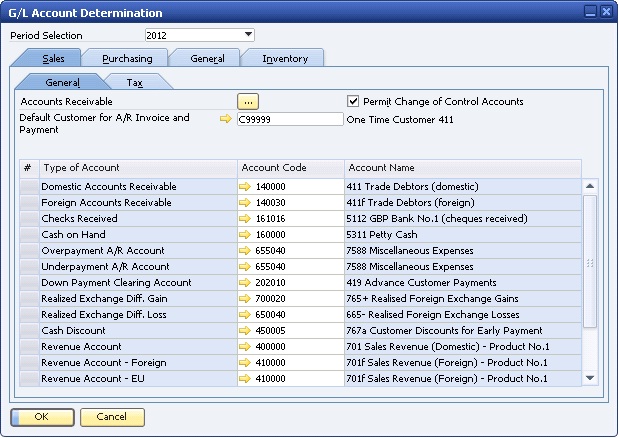The width and height of the screenshot is (619, 438).
Task: Select row header of Checks Received
Action: coord(30,218)
